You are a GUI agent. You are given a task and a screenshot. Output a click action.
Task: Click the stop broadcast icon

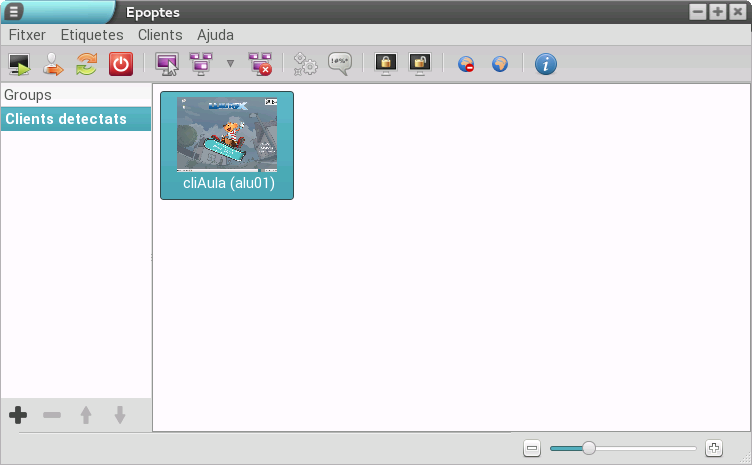[x=260, y=64]
